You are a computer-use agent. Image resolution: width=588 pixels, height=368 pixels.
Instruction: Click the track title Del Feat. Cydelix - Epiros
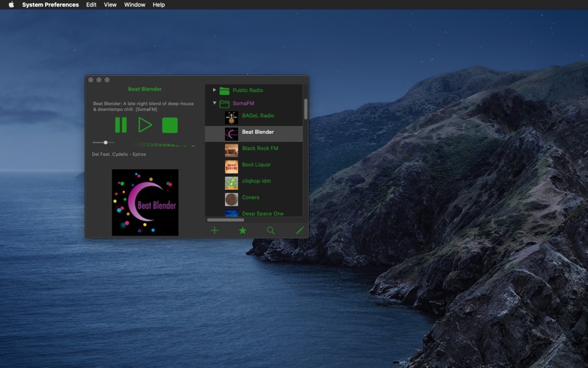coord(119,155)
